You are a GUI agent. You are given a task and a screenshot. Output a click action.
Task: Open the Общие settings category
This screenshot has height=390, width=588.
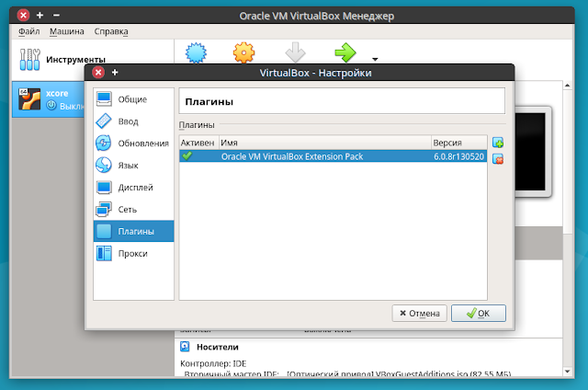point(133,99)
